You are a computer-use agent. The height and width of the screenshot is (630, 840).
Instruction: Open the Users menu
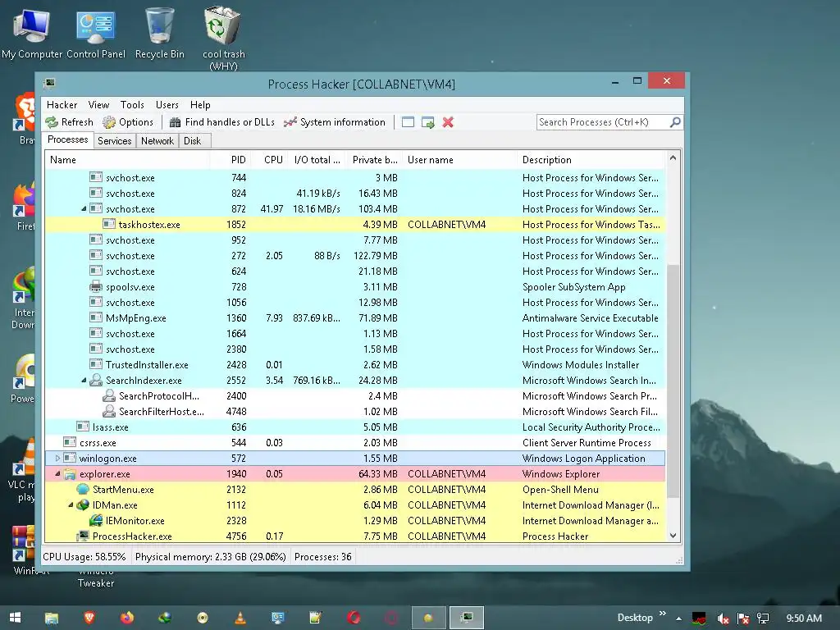click(167, 105)
